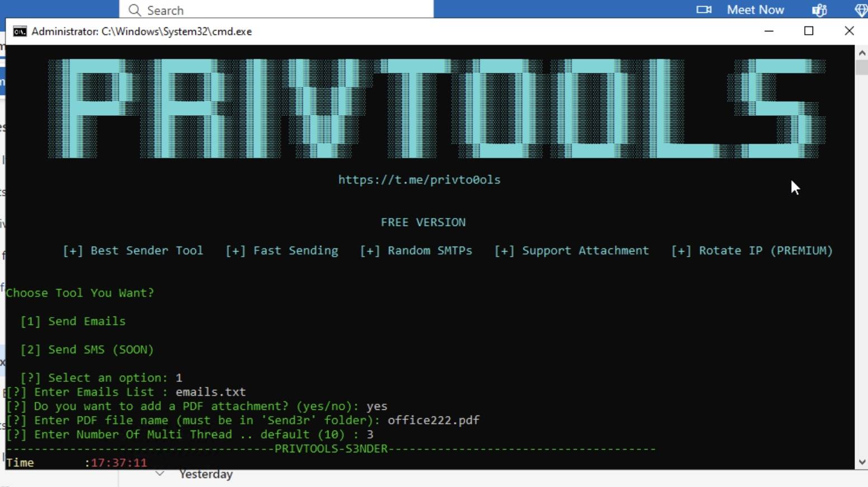Click the 'yes' PDF attachment answer
Screen dimensions: 868x487
pyautogui.click(x=377, y=406)
